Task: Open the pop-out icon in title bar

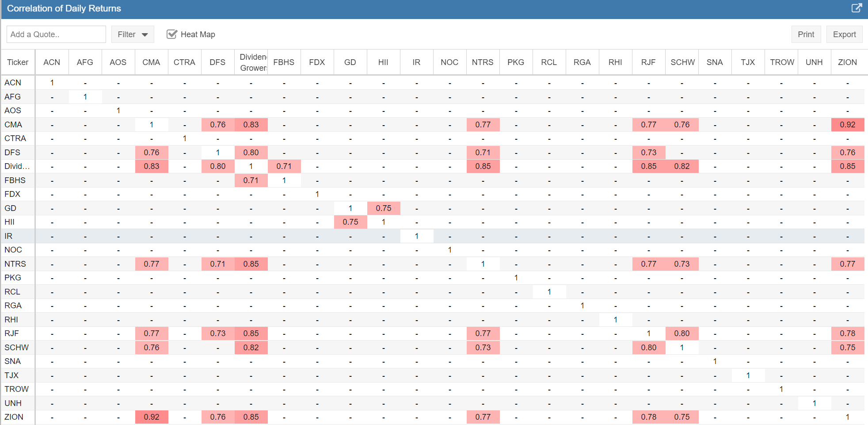Action: [x=856, y=8]
